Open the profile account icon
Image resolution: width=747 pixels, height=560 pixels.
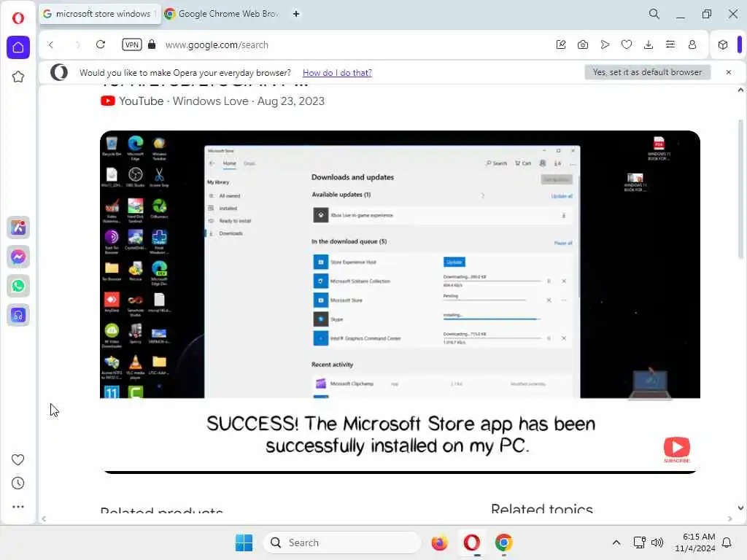(x=692, y=44)
